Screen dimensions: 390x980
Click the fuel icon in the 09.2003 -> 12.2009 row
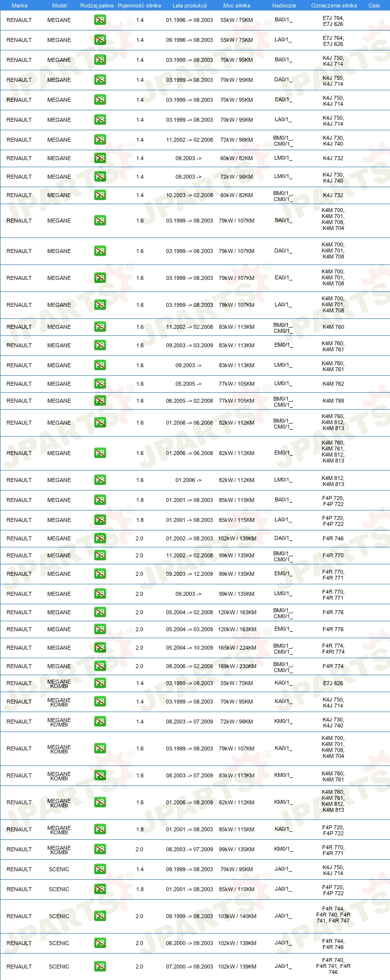[x=100, y=574]
